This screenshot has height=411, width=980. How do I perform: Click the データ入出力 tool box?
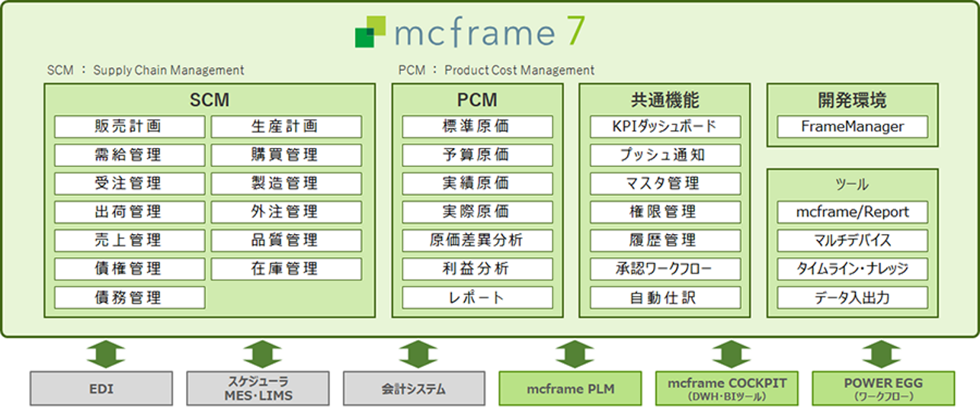pyautogui.click(x=852, y=297)
